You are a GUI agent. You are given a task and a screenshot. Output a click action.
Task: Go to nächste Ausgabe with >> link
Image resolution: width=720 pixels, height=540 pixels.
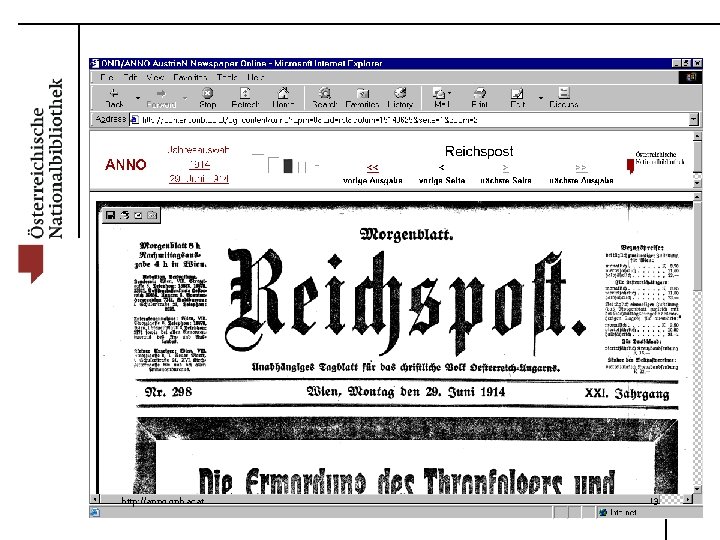tap(581, 168)
